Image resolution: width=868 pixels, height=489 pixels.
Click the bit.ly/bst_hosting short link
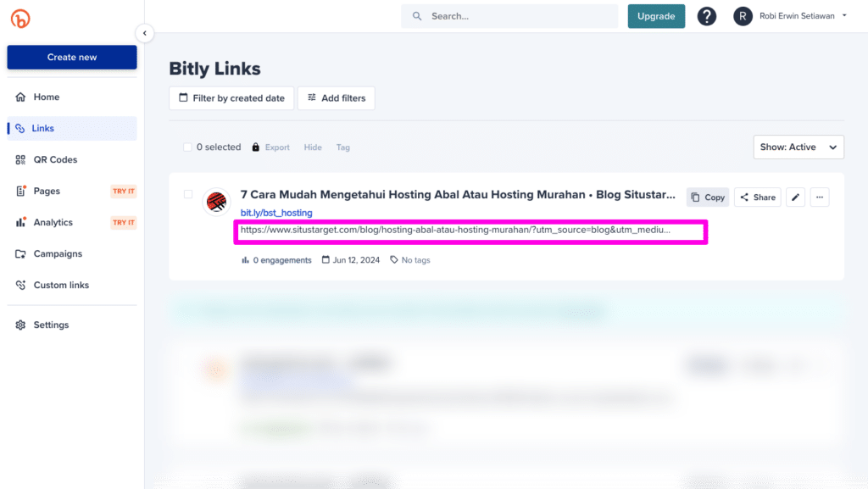[276, 213]
